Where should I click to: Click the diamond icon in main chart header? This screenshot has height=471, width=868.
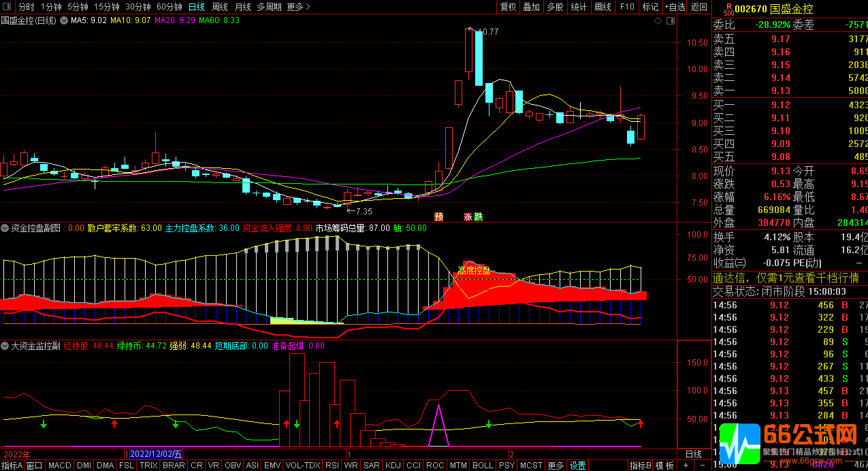[x=658, y=21]
